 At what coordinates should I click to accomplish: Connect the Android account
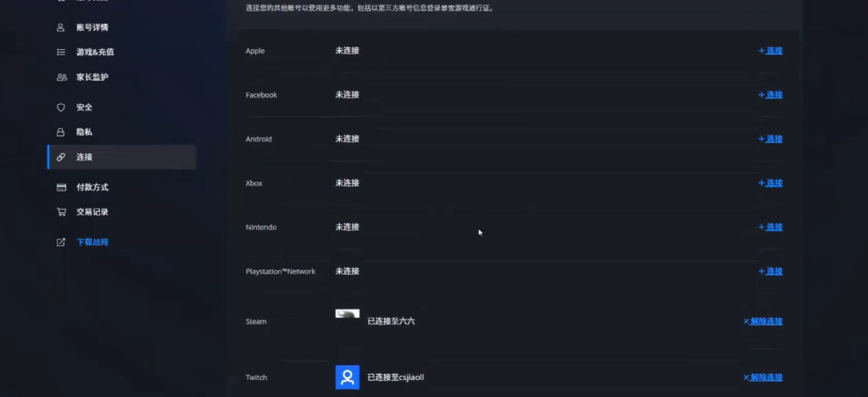point(771,139)
